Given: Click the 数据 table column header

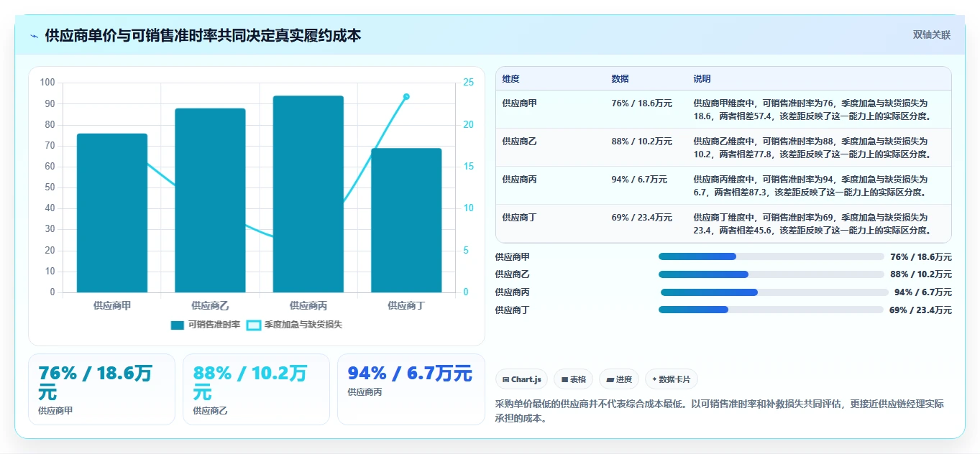Looking at the screenshot, I should (620, 78).
